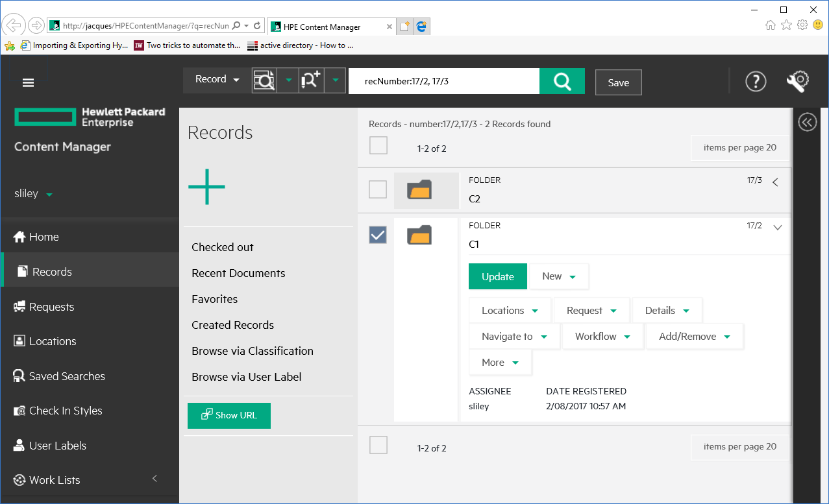The width and height of the screenshot is (829, 504).
Task: Click the recNumber search input field
Action: [444, 81]
